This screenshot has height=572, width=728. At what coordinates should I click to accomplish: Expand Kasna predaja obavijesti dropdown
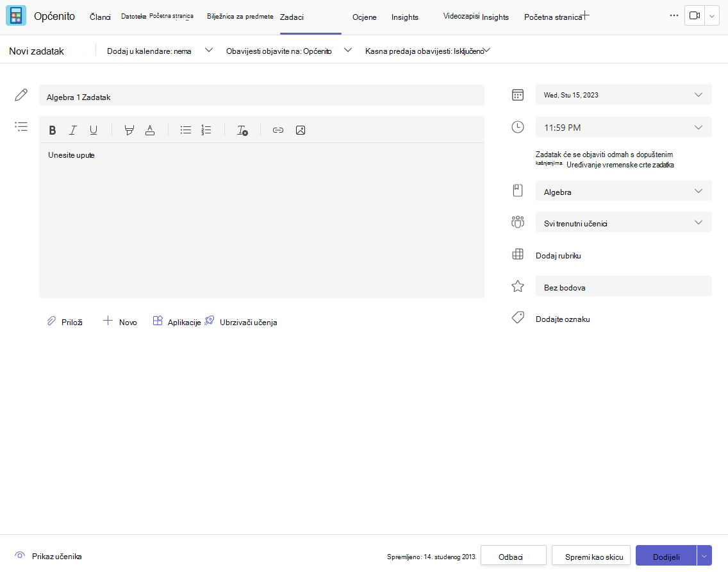click(486, 50)
